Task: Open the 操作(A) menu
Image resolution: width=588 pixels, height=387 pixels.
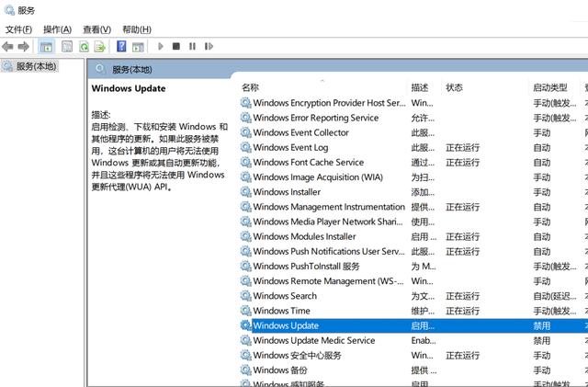Action: point(57,29)
